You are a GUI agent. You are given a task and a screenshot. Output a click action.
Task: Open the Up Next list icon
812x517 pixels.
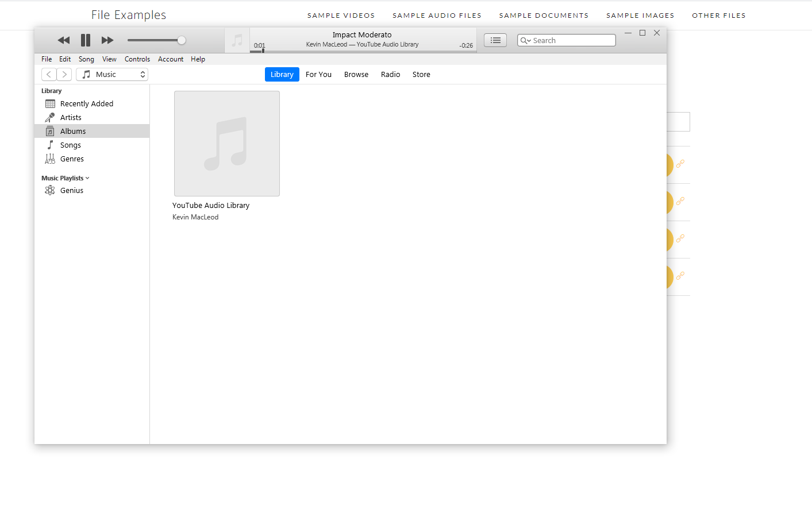click(495, 40)
